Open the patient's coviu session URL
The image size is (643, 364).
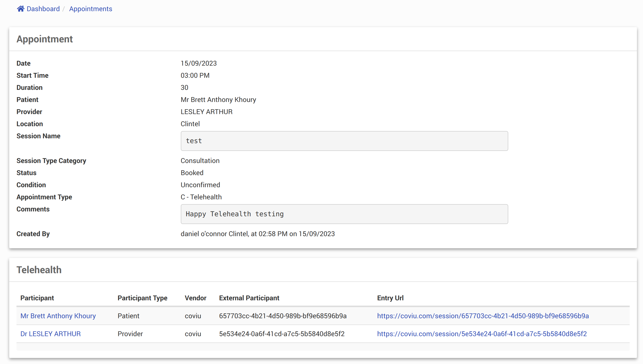coord(483,316)
